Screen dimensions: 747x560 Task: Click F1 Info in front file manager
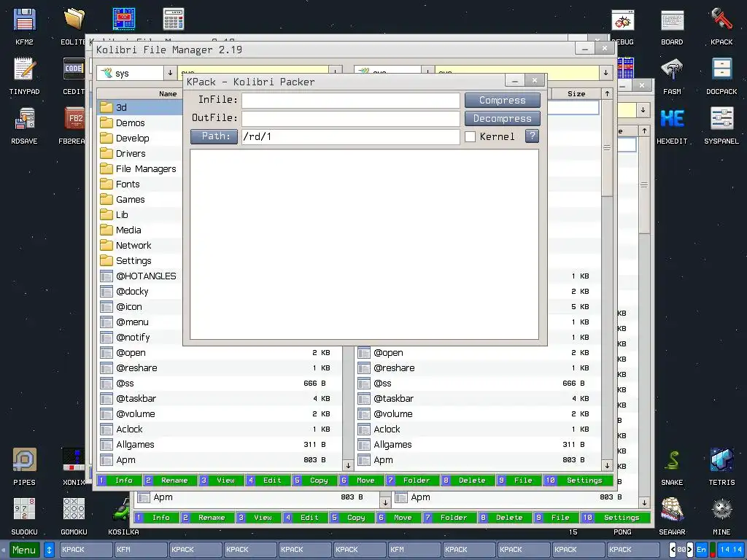pyautogui.click(x=120, y=480)
